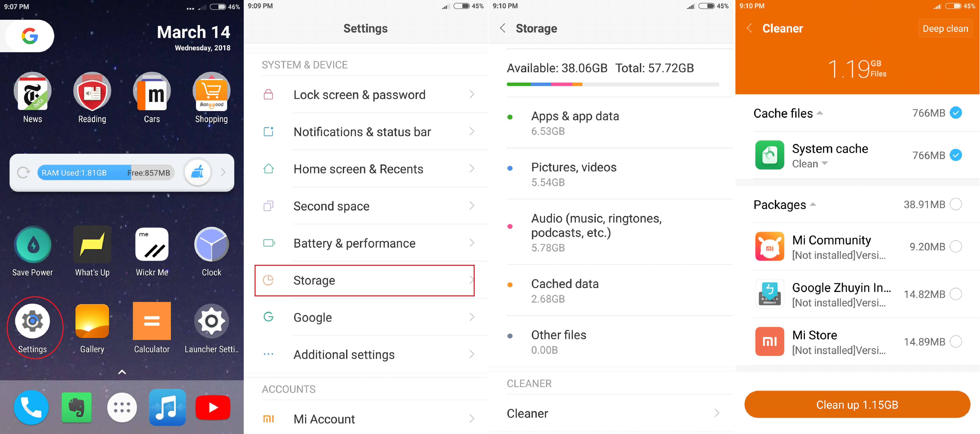Tap the storage usage color bar
Viewport: 980px width, 434px height.
coord(612,84)
